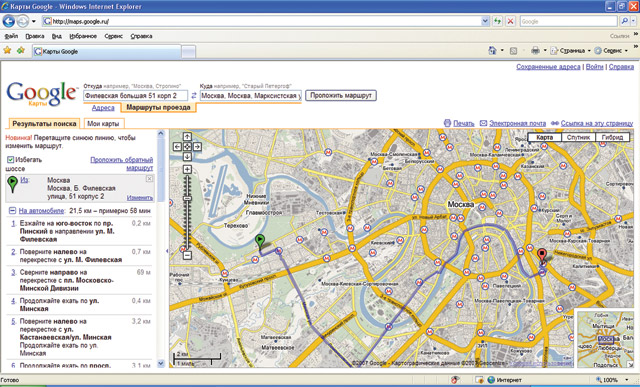Select the Маршруты проезда tab
Screen dimensions: 640x387
point(158,107)
